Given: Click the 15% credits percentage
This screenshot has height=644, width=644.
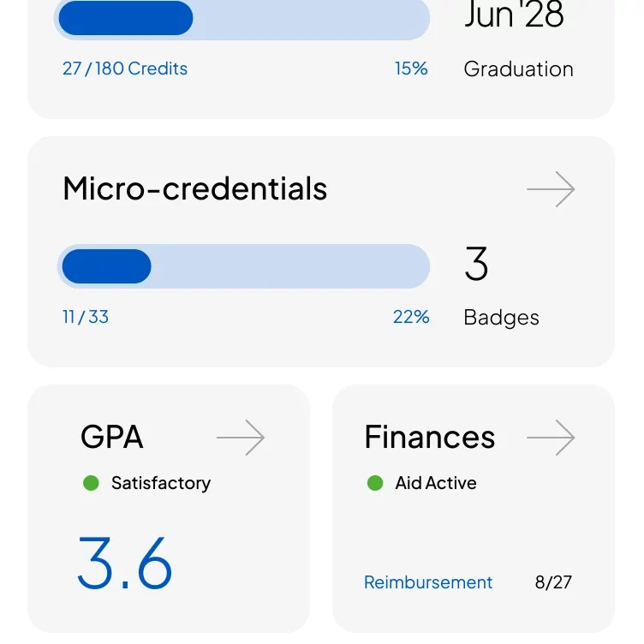Looking at the screenshot, I should click(x=411, y=69).
